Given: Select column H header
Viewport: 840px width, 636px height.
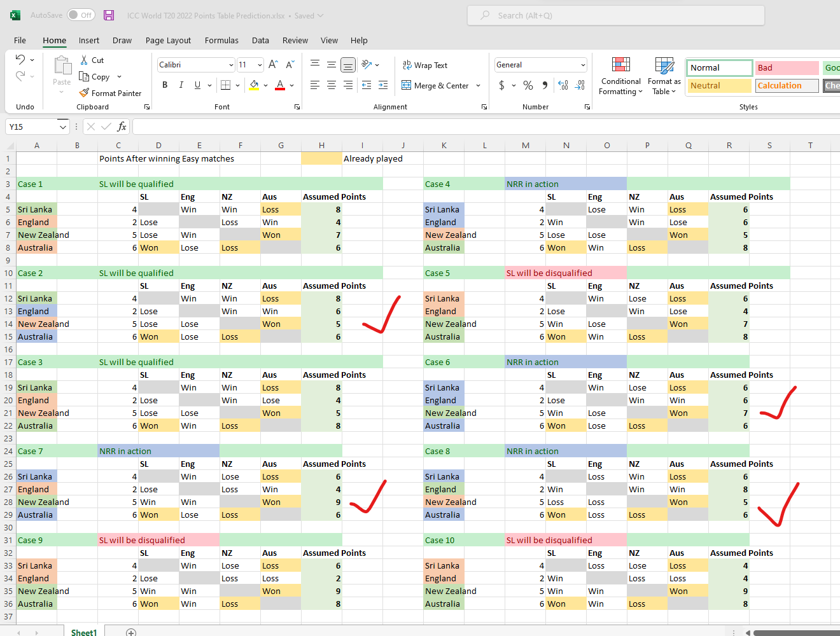Looking at the screenshot, I should [x=321, y=146].
